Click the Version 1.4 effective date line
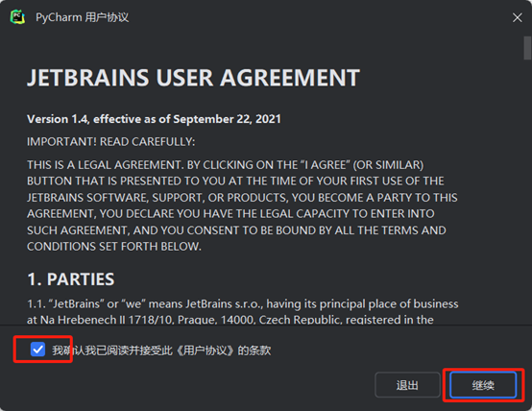Screen dimensions: 532x411 [154, 119]
